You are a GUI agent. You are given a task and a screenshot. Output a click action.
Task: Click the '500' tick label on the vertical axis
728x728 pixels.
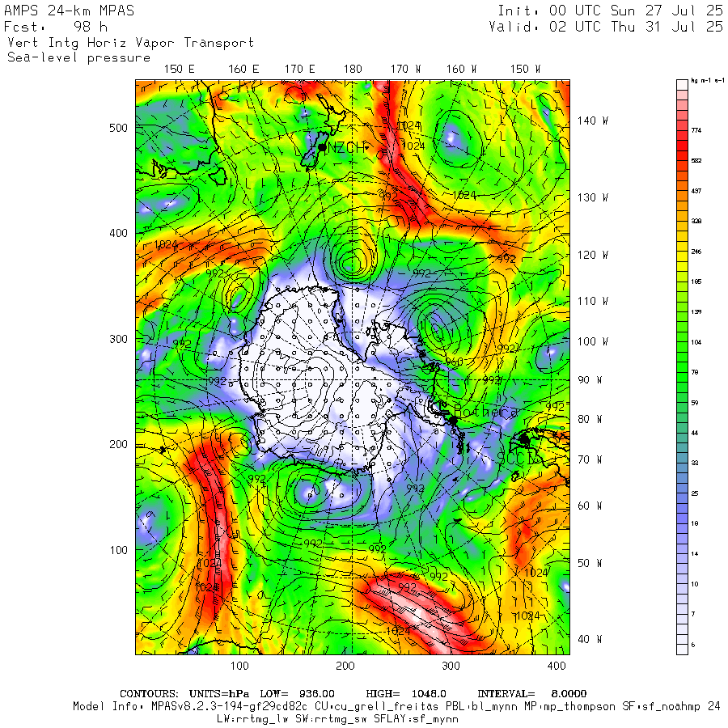click(118, 128)
